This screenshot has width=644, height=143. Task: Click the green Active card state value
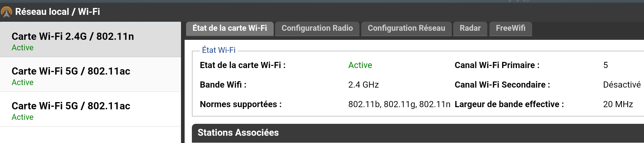360,65
